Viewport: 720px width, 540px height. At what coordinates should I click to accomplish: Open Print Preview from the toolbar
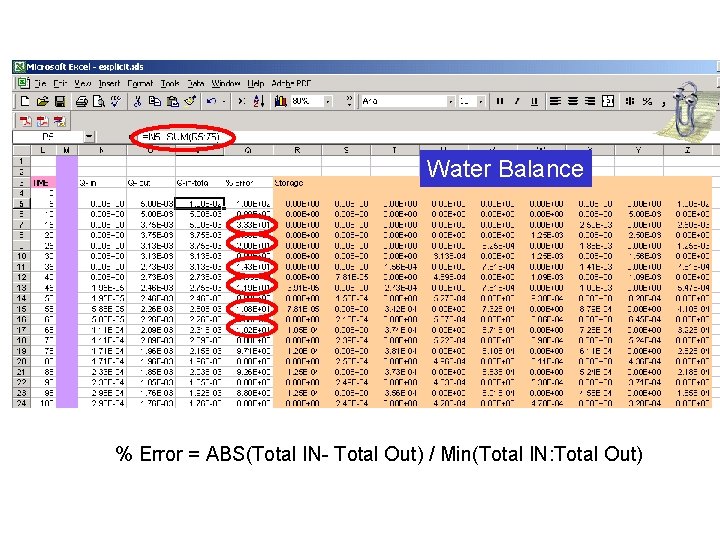click(99, 101)
